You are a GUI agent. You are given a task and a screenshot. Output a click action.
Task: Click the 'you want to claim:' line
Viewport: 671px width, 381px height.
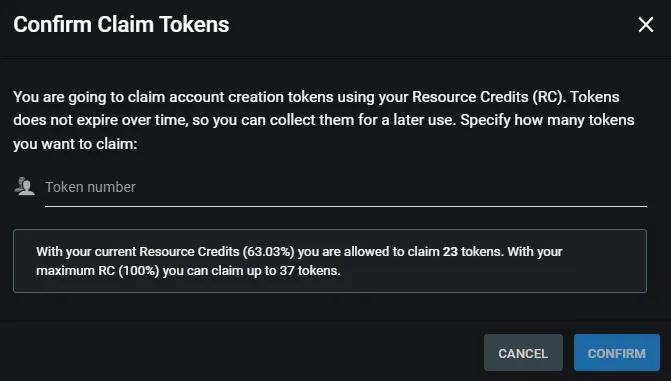click(75, 144)
